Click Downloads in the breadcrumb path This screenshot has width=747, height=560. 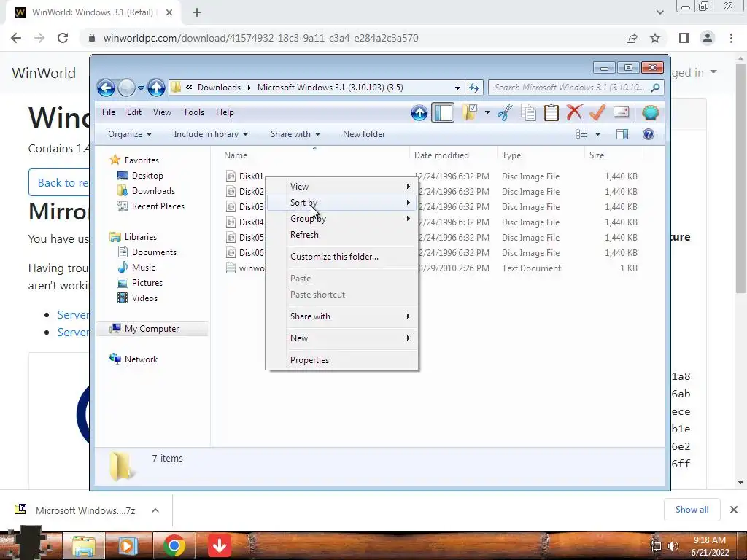[x=219, y=87]
